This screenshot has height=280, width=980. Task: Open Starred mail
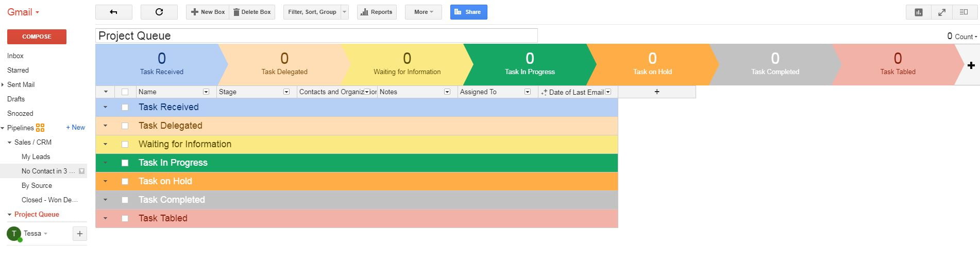click(18, 70)
